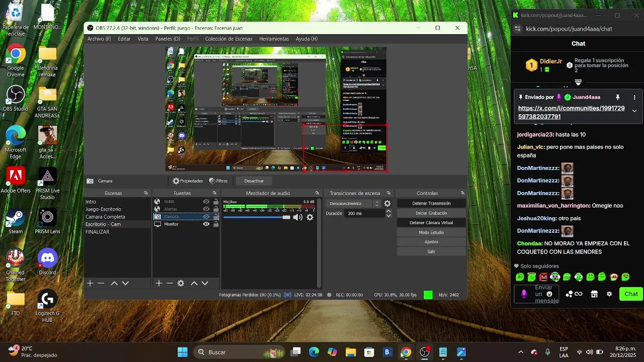This screenshot has height=362, width=644.
Task: Pop out Transiciones de escena dock
Action: (388, 193)
